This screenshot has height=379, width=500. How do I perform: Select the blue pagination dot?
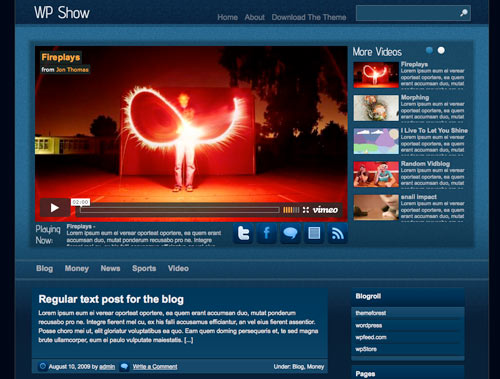(429, 50)
